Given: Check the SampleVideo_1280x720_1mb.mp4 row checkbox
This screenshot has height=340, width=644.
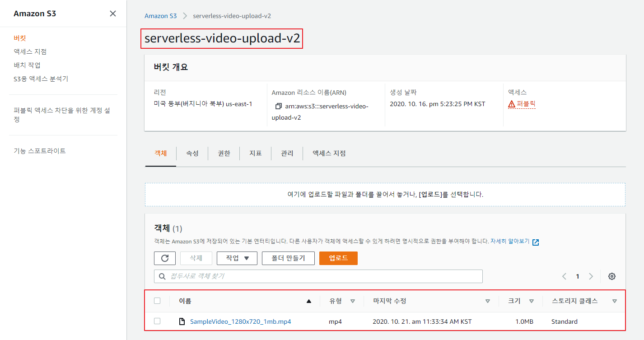Looking at the screenshot, I should point(157,321).
